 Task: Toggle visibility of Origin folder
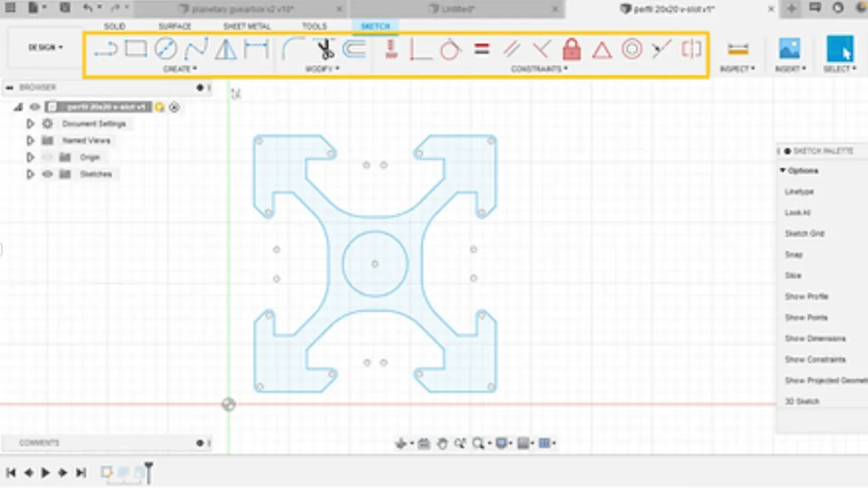[x=47, y=157]
